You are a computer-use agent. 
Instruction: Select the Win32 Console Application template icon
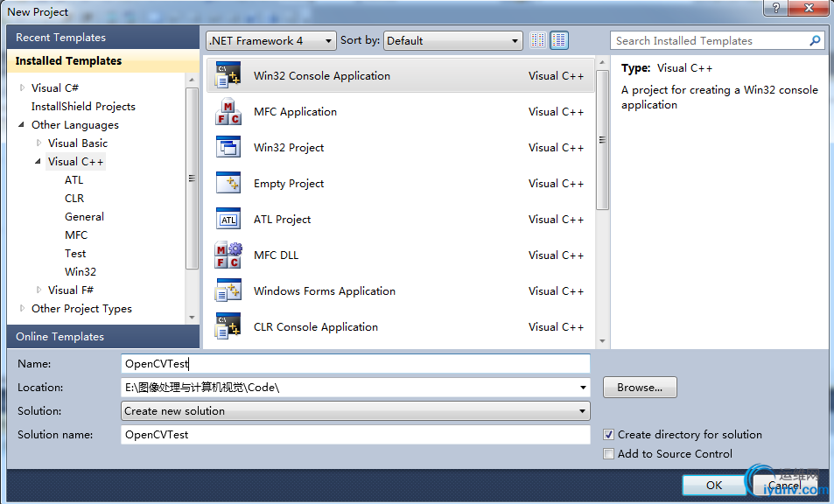228,75
